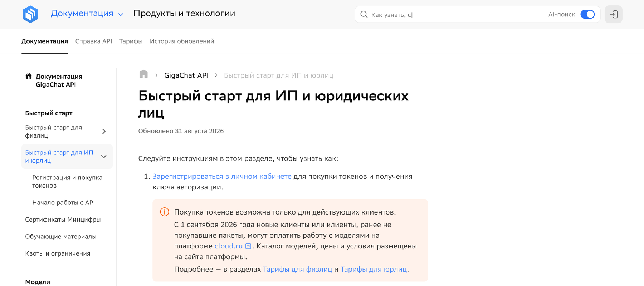Image resolution: width=644 pixels, height=286 pixels.
Task: Open the Тарифы для юрлиц link
Action: (x=374, y=269)
